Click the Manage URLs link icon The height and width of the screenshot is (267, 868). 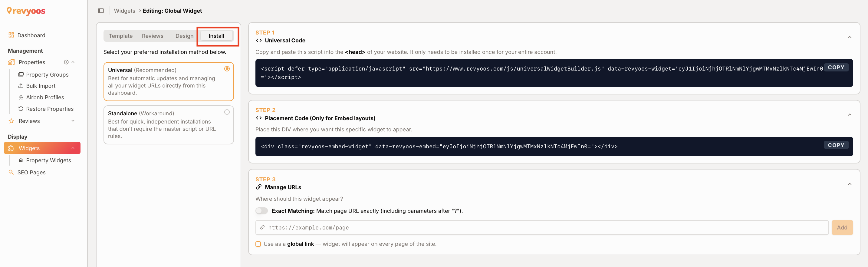(259, 187)
